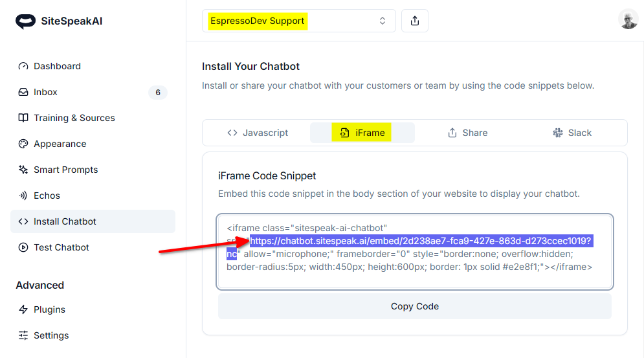Screen dimensions: 644x358
Task: Click the Appearance palette icon
Action: (x=23, y=144)
